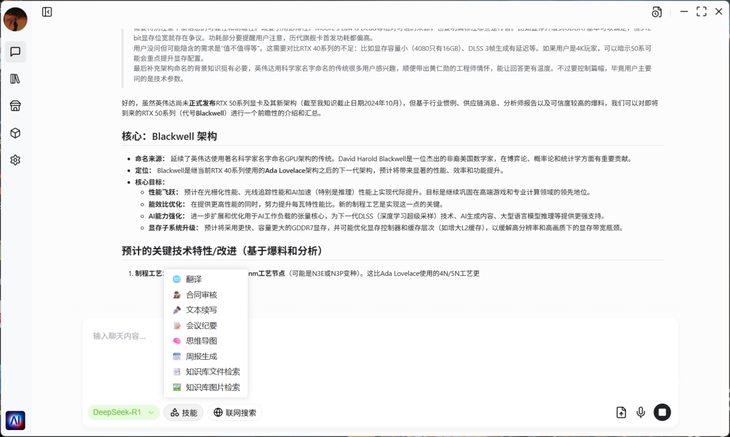The width and height of the screenshot is (730, 437).
Task: Open the settings gear icon
Action: coord(15,160)
